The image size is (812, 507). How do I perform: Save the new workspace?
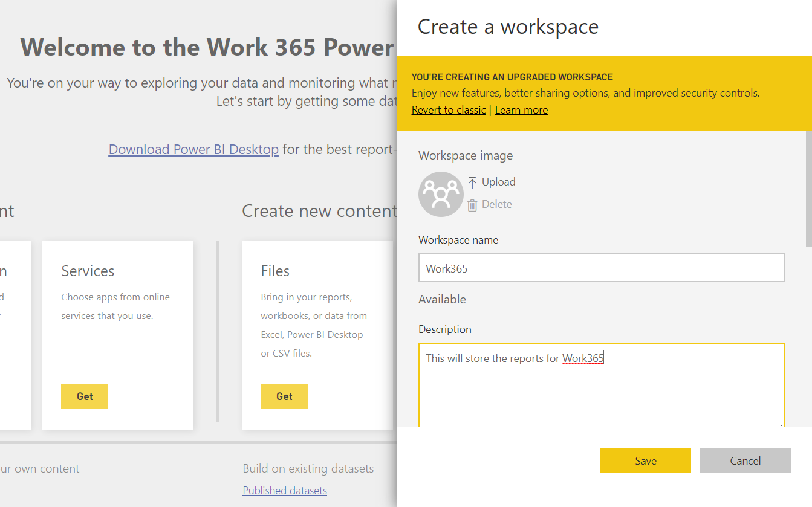(x=646, y=460)
